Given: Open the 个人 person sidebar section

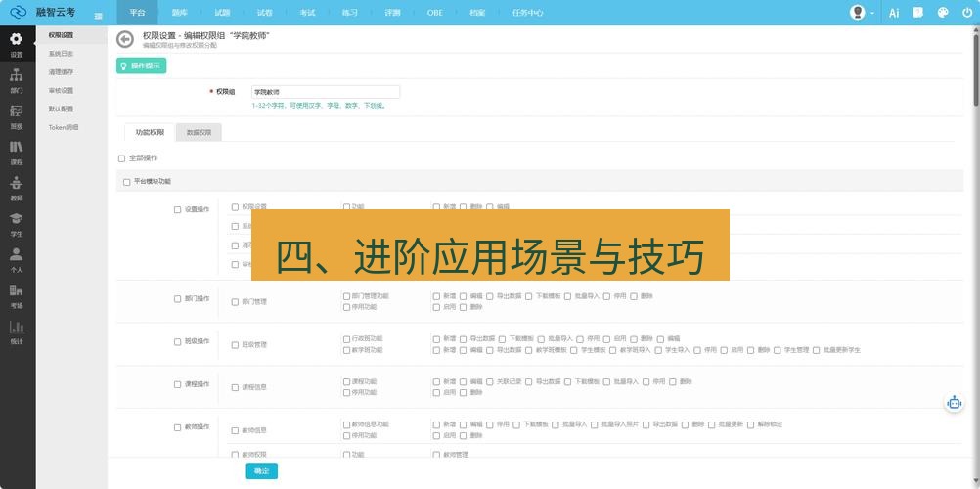Looking at the screenshot, I should pos(17,260).
